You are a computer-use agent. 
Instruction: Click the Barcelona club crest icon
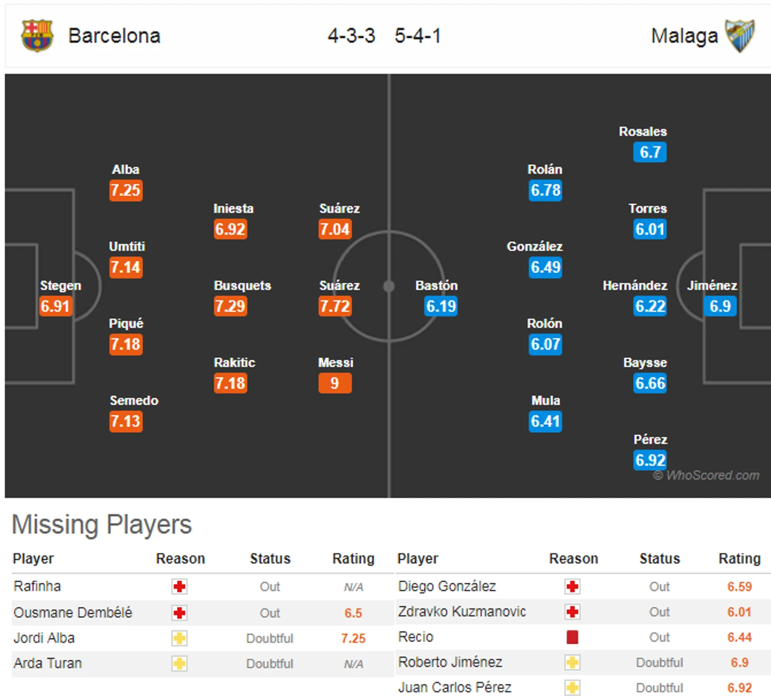pyautogui.click(x=37, y=36)
